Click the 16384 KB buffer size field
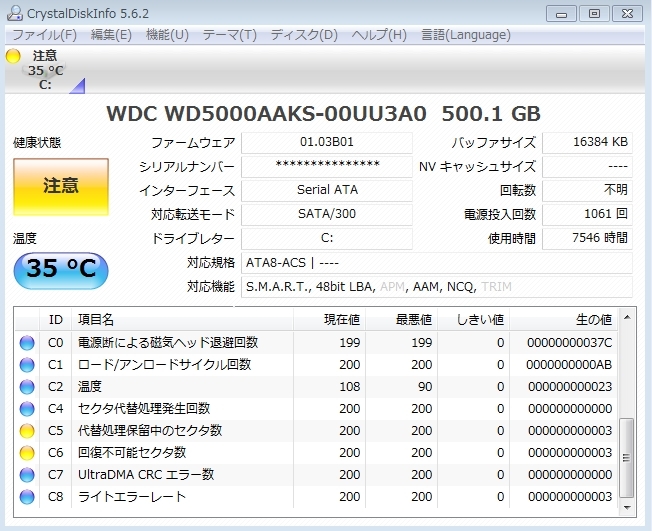The height and width of the screenshot is (531, 652). 588,142
